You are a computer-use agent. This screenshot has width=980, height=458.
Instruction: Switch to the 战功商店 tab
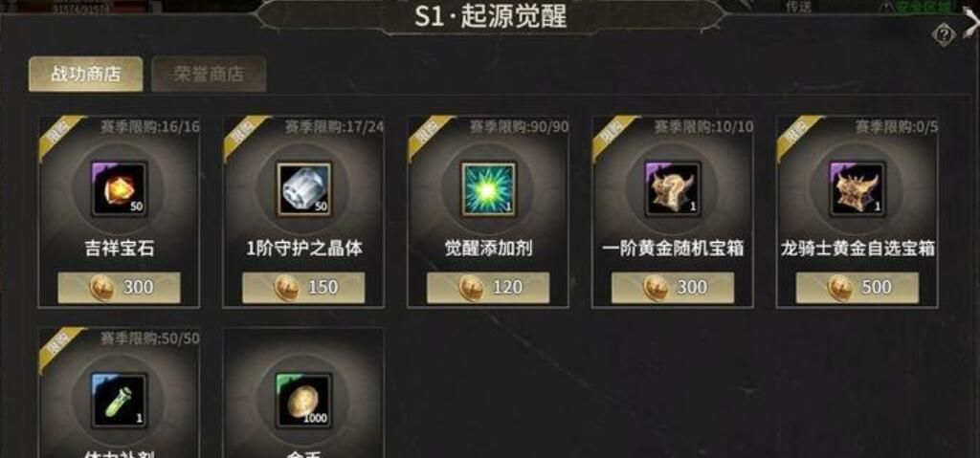pyautogui.click(x=85, y=75)
